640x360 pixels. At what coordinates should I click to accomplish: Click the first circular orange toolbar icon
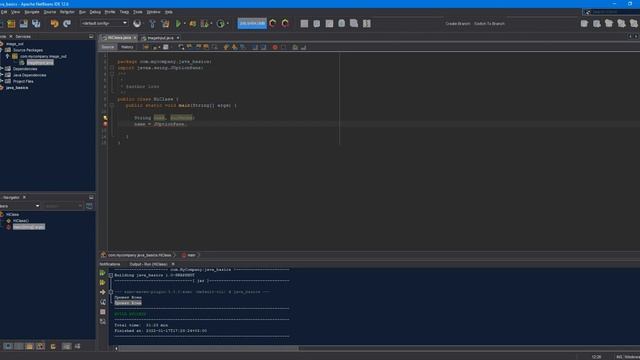coord(273,24)
